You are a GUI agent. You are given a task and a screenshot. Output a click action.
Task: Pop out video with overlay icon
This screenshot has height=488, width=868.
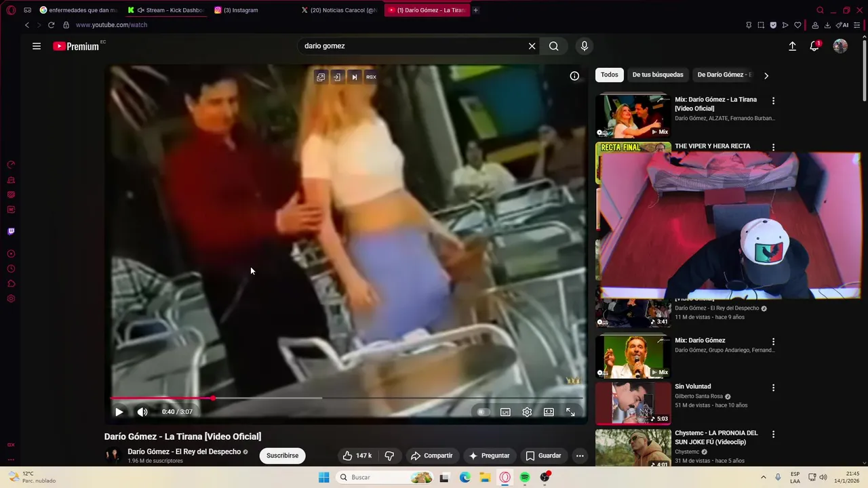pos(321,77)
